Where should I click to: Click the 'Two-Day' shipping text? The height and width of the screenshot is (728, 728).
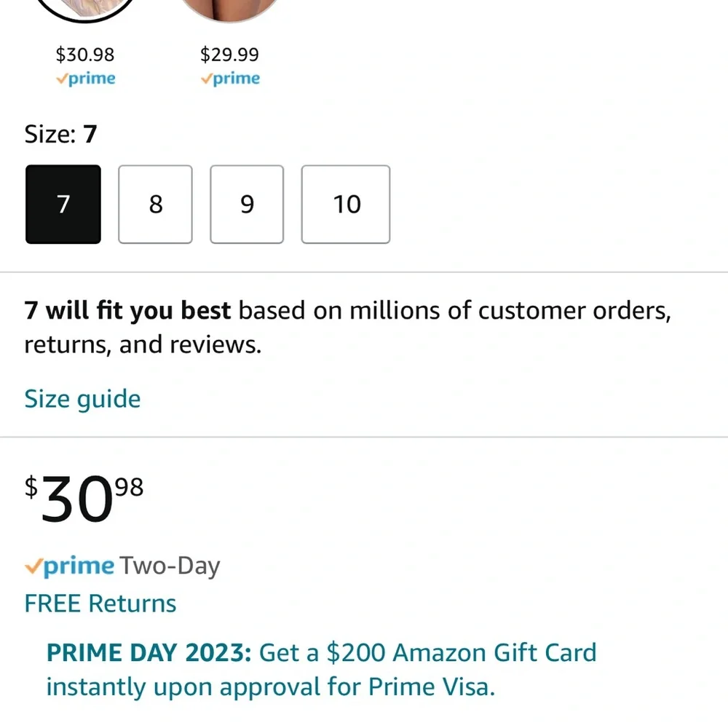(x=170, y=566)
